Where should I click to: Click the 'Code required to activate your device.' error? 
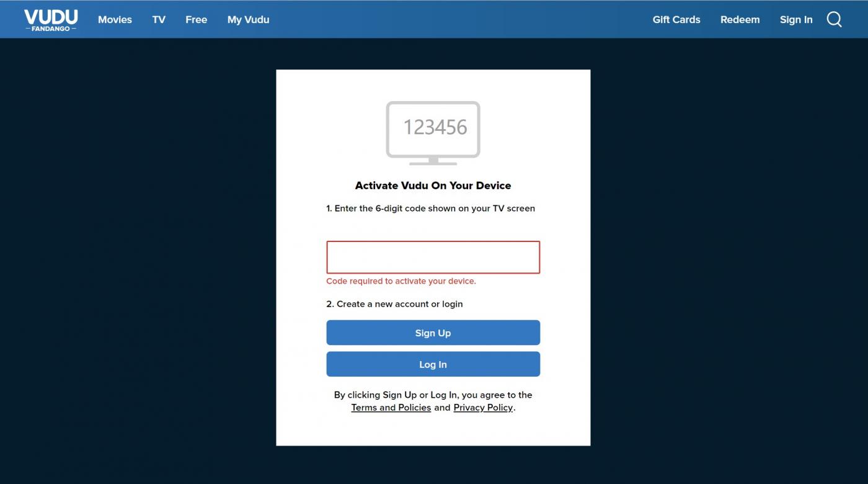click(x=401, y=281)
